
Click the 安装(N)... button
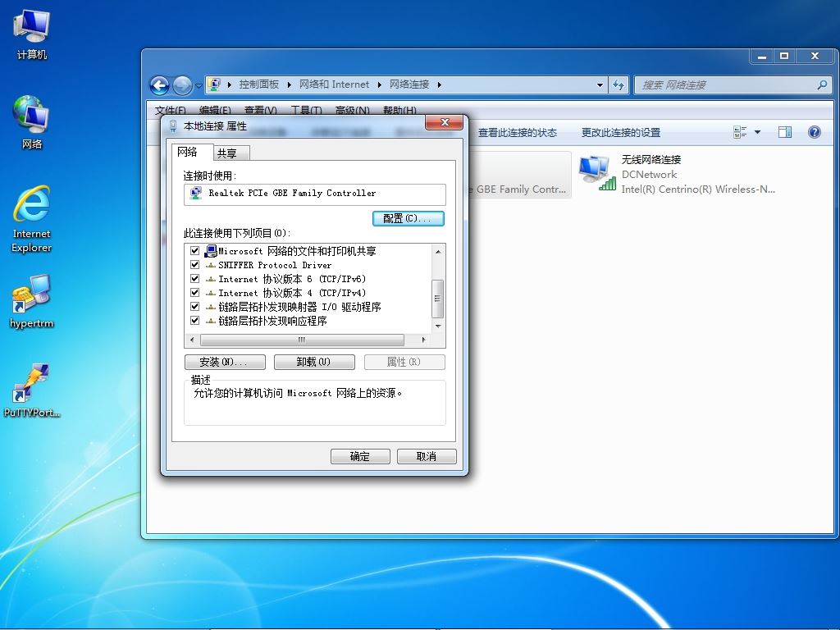(225, 362)
